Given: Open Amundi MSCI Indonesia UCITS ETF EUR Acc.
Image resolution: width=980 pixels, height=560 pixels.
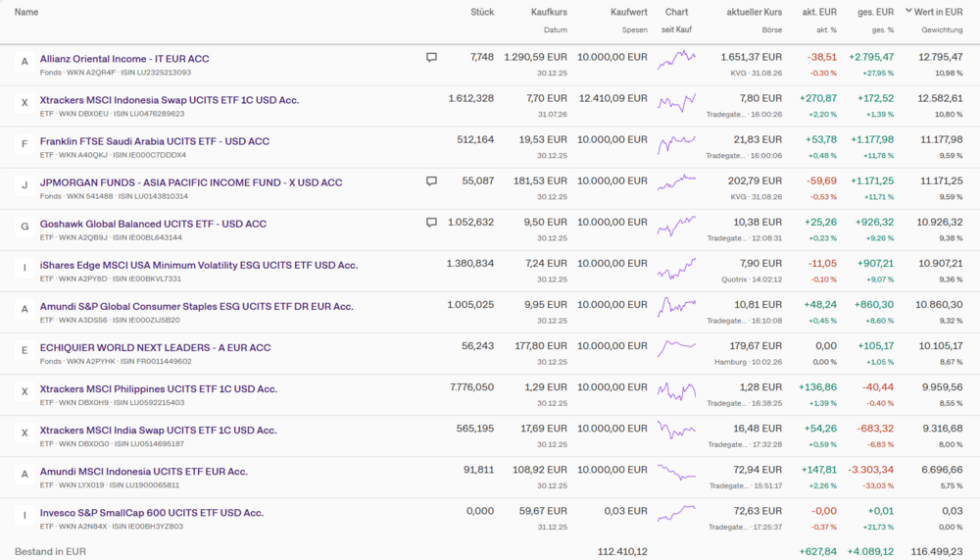Looking at the screenshot, I should [144, 472].
